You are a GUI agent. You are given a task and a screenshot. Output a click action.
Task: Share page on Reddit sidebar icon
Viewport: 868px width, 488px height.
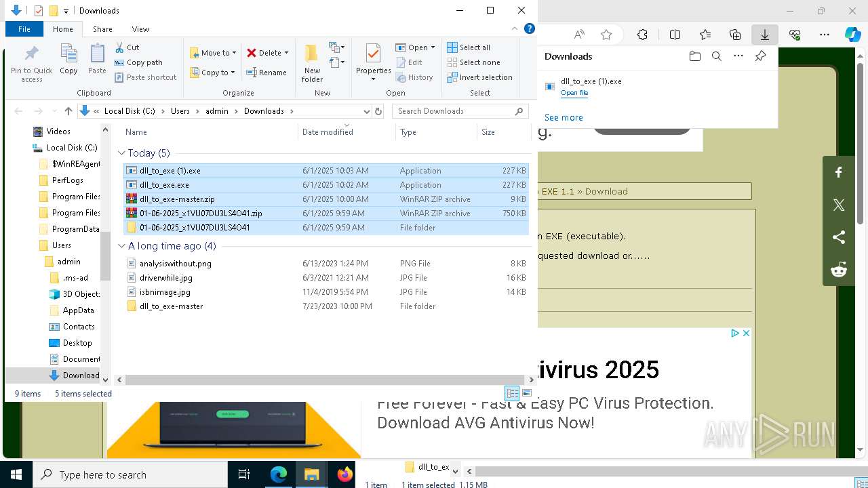tap(839, 270)
